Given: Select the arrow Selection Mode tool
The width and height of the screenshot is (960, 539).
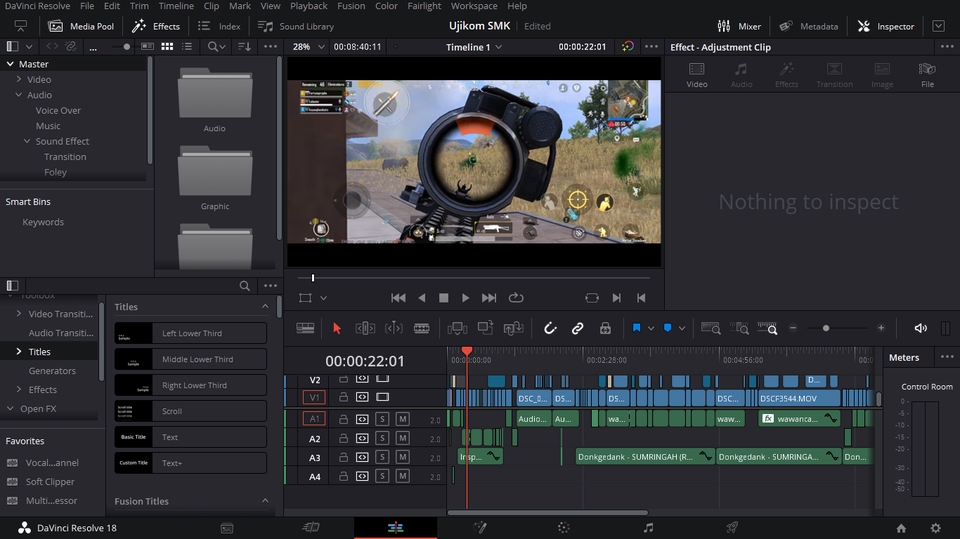Looking at the screenshot, I should pyautogui.click(x=336, y=328).
